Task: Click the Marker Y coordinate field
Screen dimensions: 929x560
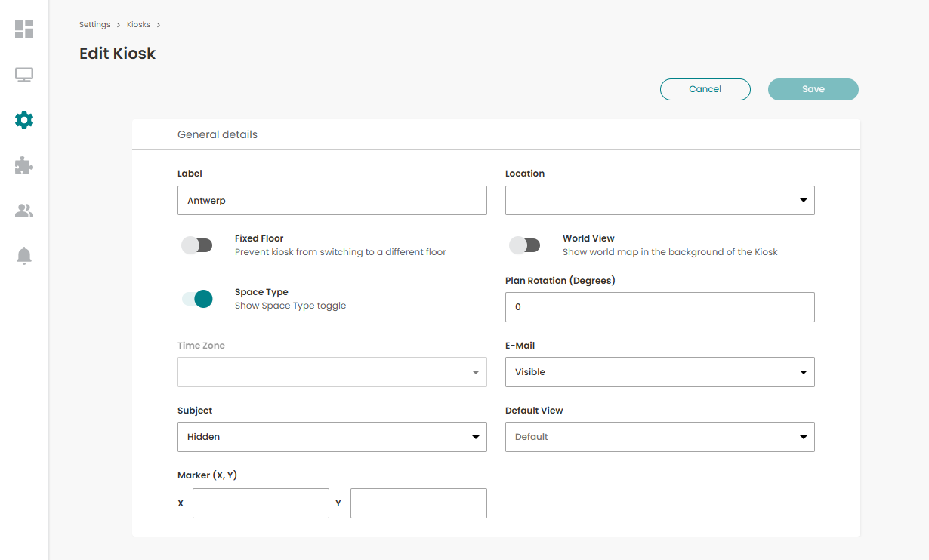Action: (x=418, y=503)
